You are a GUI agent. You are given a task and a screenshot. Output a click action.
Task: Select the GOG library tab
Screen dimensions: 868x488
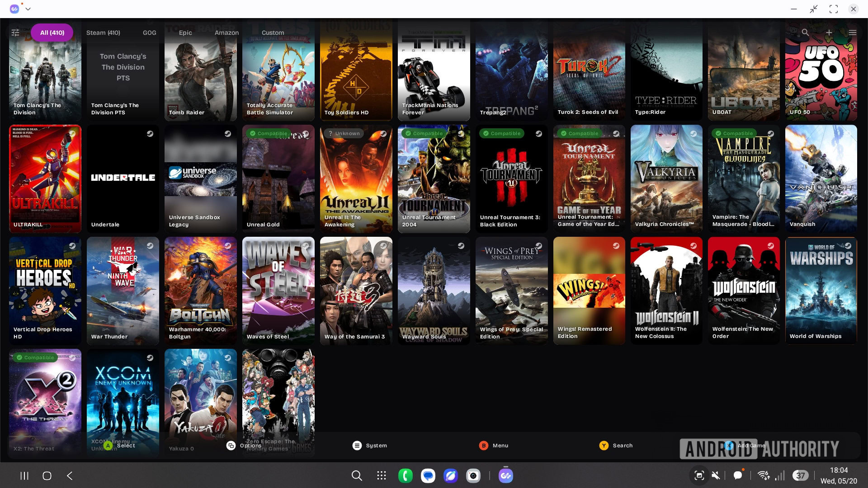(x=150, y=33)
